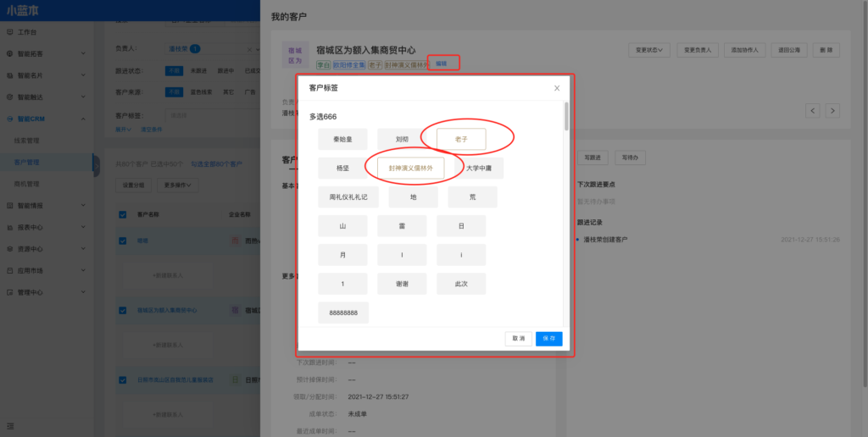
Task: Collapse the 智能CRM sidebar section
Action: point(82,119)
